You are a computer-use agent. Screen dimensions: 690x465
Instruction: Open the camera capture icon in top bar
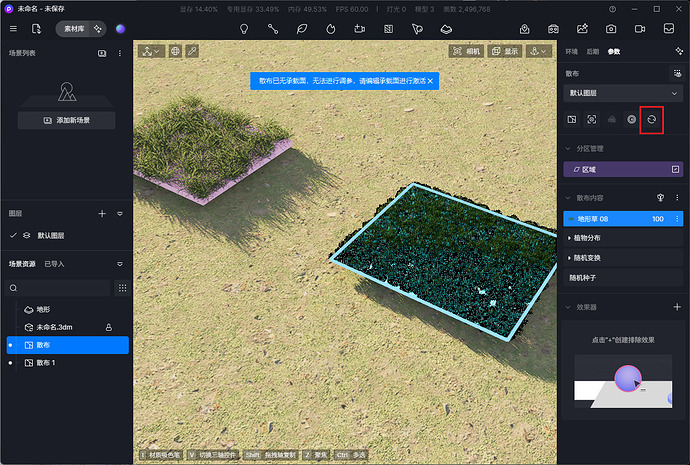610,29
